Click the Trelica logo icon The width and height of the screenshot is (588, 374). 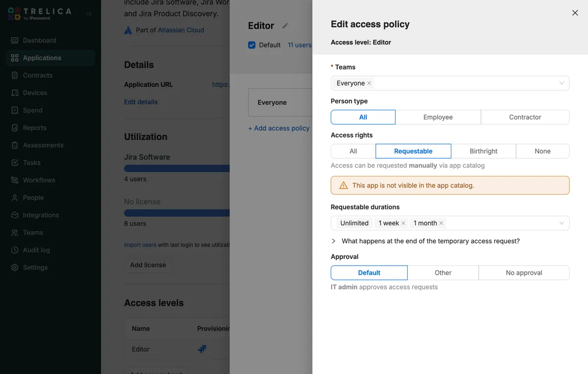(x=14, y=14)
